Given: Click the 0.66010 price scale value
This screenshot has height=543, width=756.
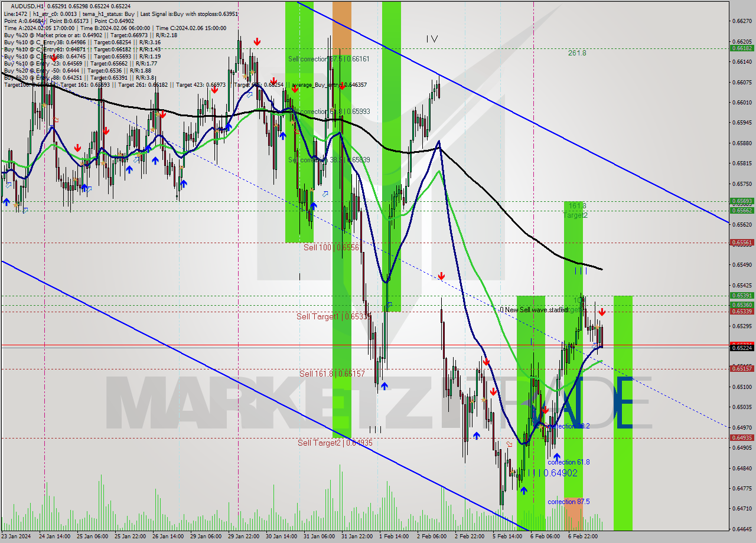Looking at the screenshot, I should [742, 102].
